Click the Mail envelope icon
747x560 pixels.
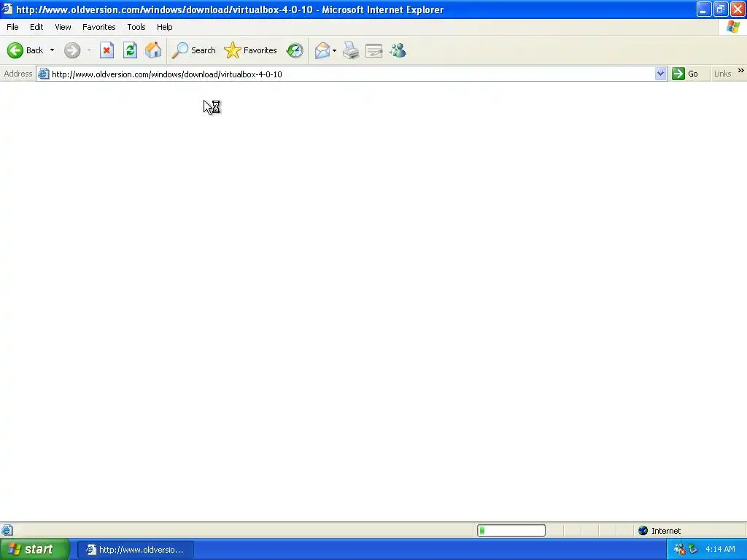point(322,50)
